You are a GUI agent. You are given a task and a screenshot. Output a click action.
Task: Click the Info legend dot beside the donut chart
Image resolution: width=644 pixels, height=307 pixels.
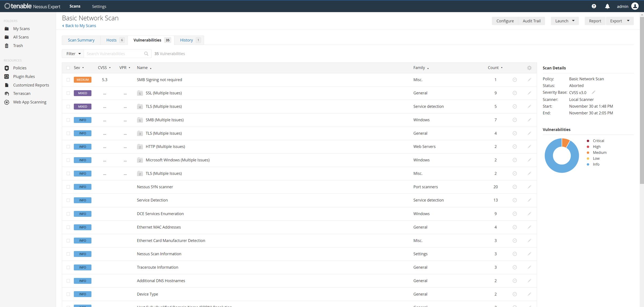click(x=588, y=164)
